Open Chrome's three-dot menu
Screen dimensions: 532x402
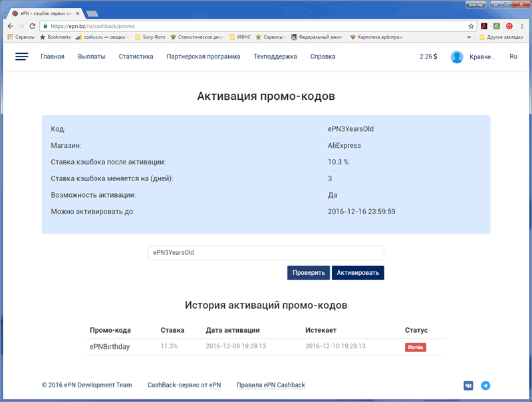[521, 26]
